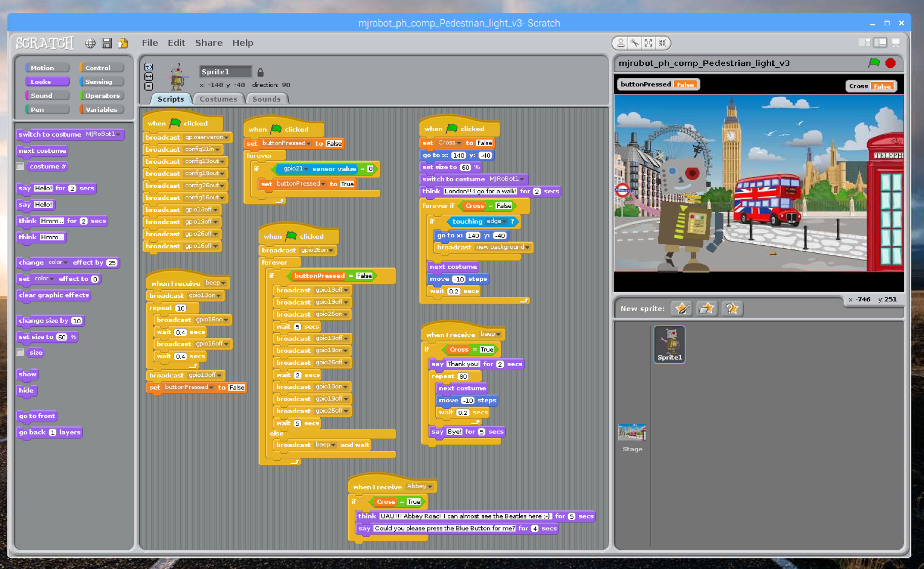Switch to the Sounds tab
Screen dimensions: 924x569
click(267, 99)
